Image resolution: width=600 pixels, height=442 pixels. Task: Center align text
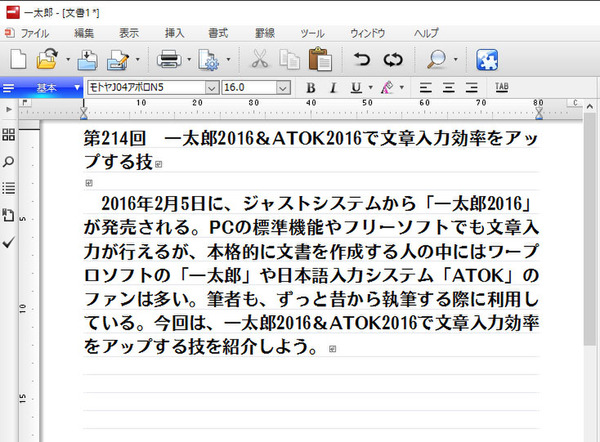click(448, 88)
